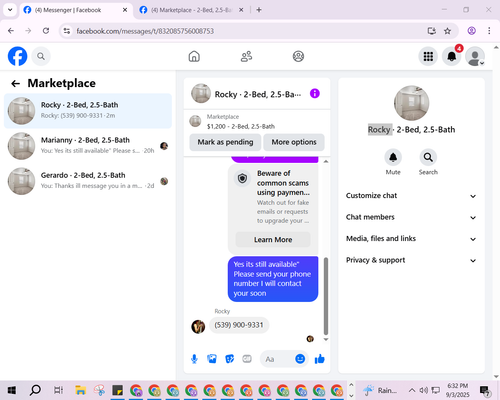Open File Explorer from taskbar
The height and width of the screenshot is (400, 500).
click(x=81, y=390)
